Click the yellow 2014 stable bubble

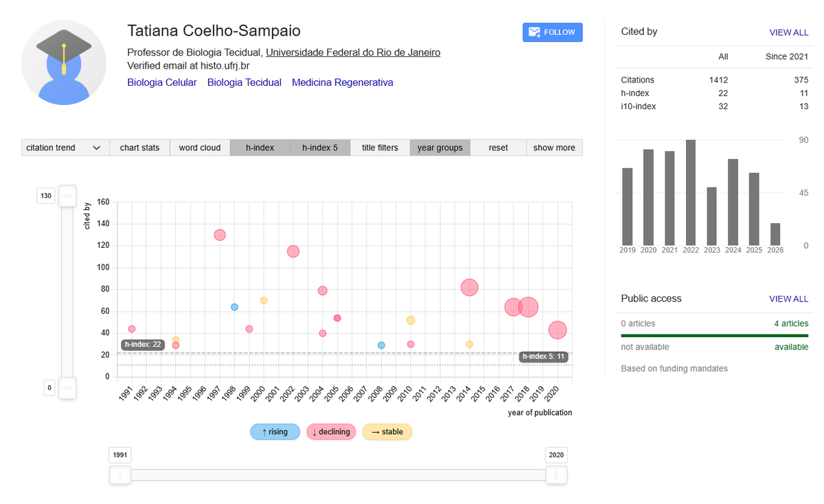point(469,344)
